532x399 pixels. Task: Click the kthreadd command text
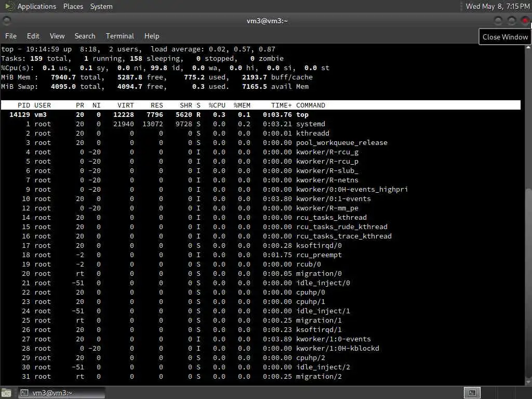(312, 134)
